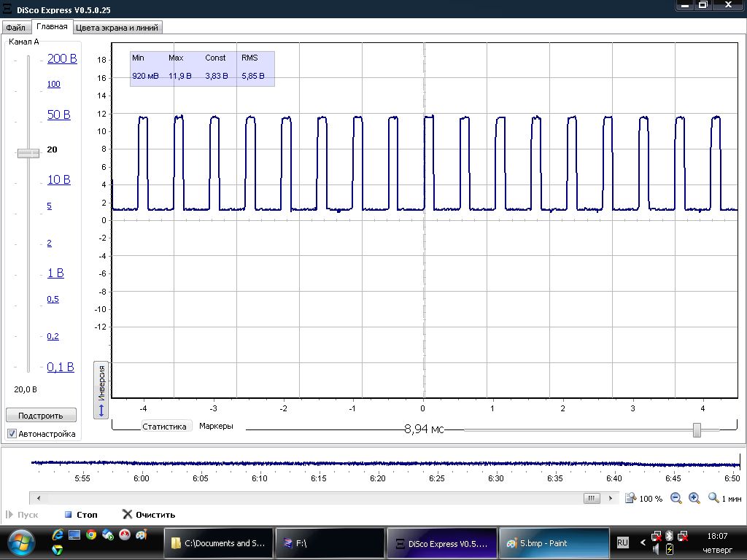Image resolution: width=747 pixels, height=560 pixels.
Task: Open the Windows Start menu orb
Action: click(20, 543)
